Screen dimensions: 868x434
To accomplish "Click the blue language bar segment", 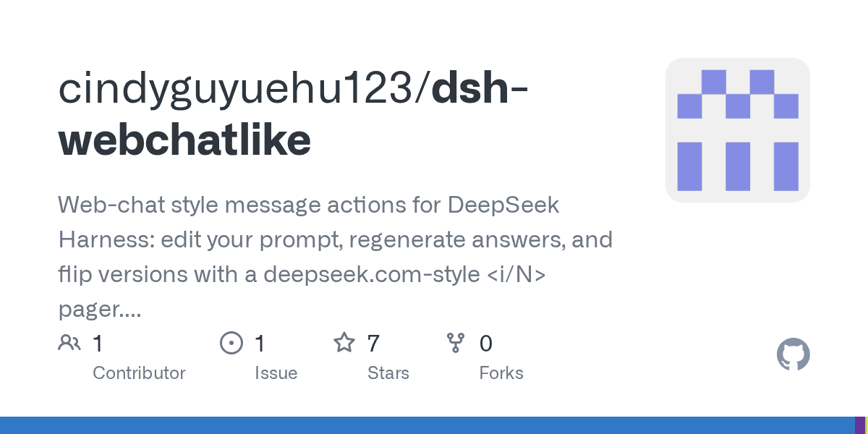I will coord(427,425).
